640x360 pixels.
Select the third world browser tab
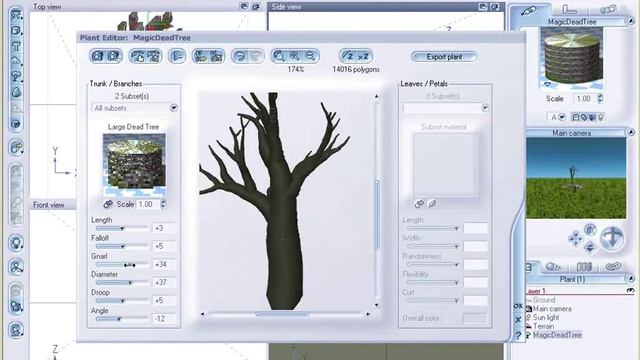pyautogui.click(x=584, y=267)
